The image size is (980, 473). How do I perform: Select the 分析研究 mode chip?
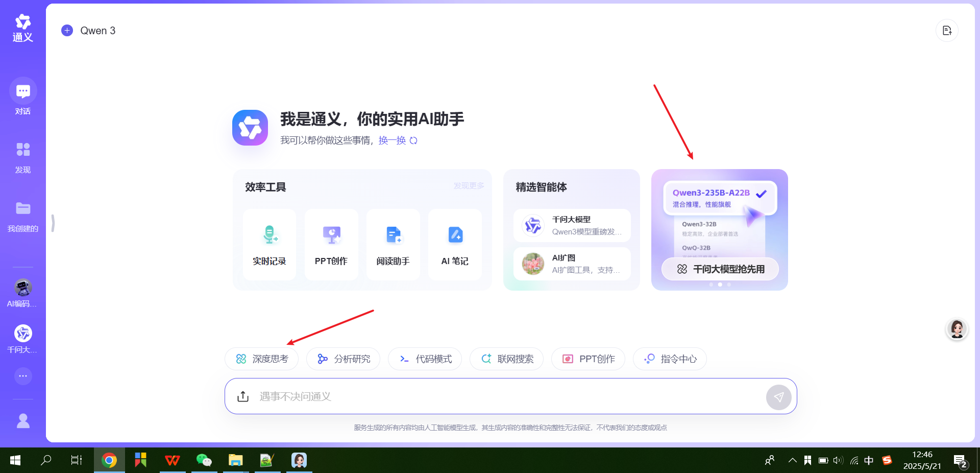point(344,359)
